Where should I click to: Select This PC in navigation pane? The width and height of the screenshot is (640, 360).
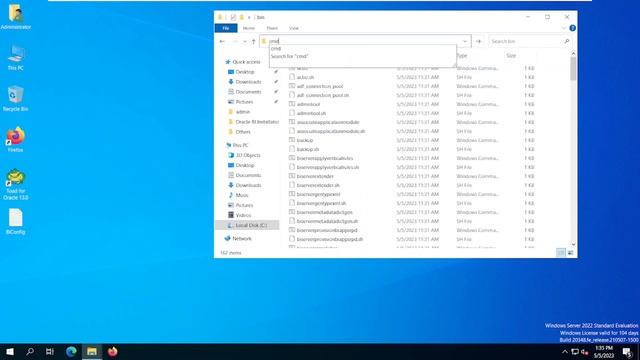(240, 145)
